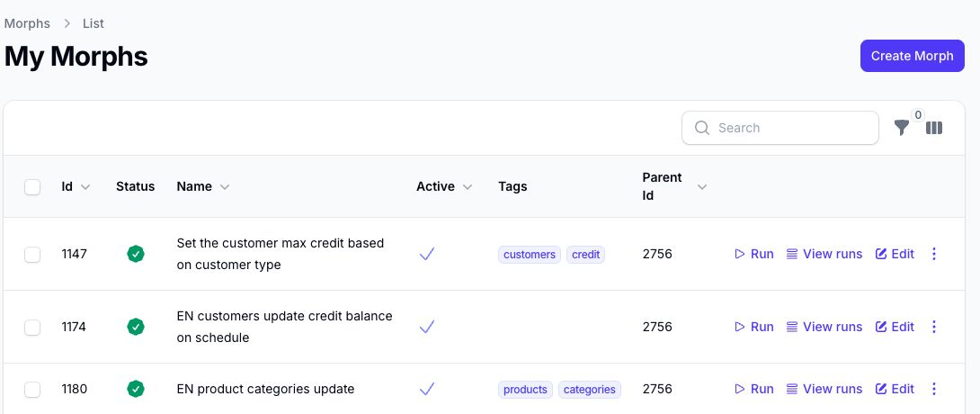Click the credit tag

[585, 255]
